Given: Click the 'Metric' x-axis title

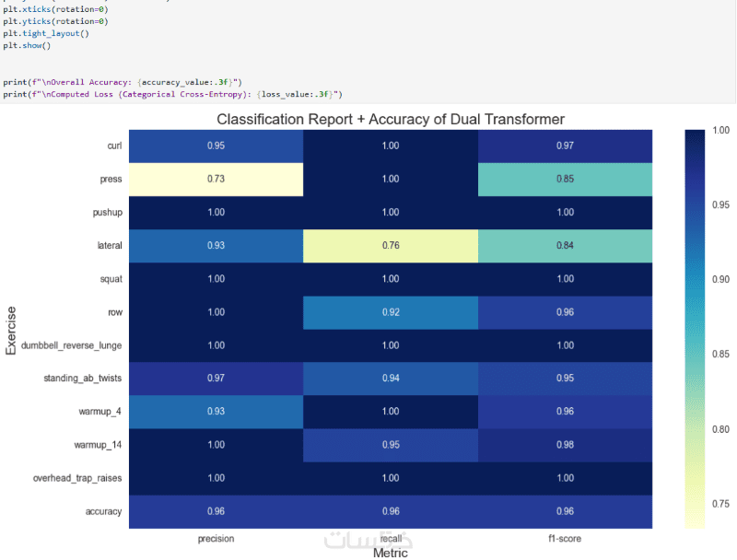Looking at the screenshot, I should coord(391,553).
